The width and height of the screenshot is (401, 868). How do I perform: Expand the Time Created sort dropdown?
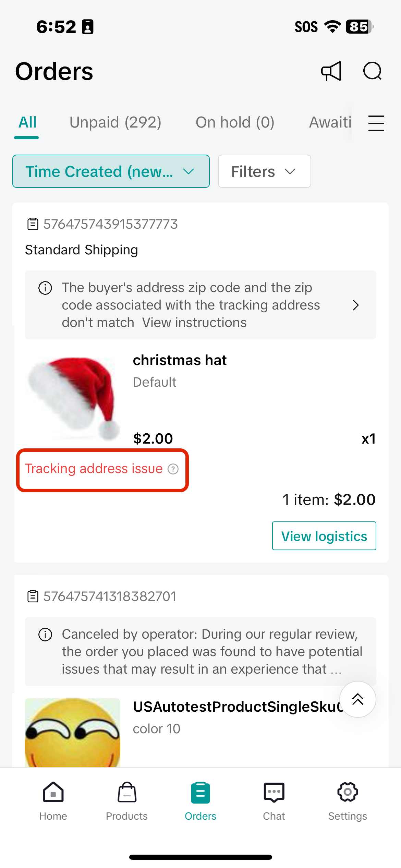(111, 171)
